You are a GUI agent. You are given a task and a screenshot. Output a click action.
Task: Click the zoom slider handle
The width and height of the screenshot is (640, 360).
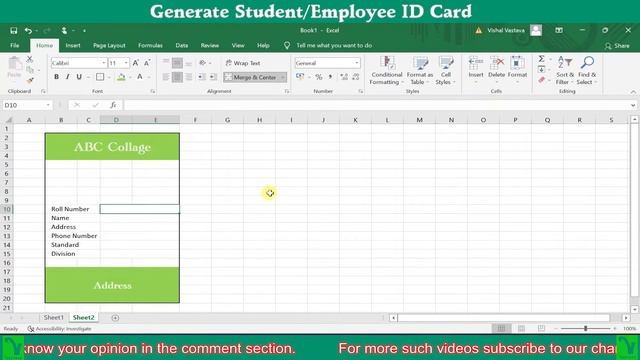[x=586, y=329]
